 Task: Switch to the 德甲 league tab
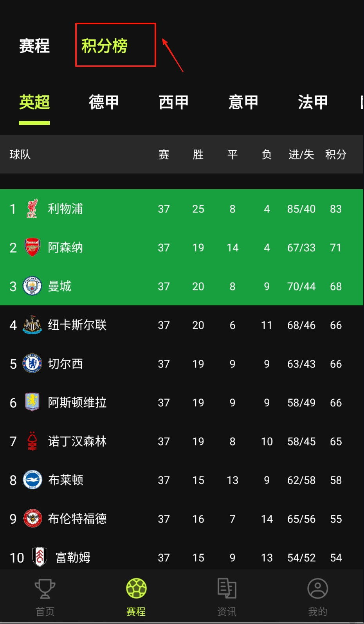[x=104, y=102]
